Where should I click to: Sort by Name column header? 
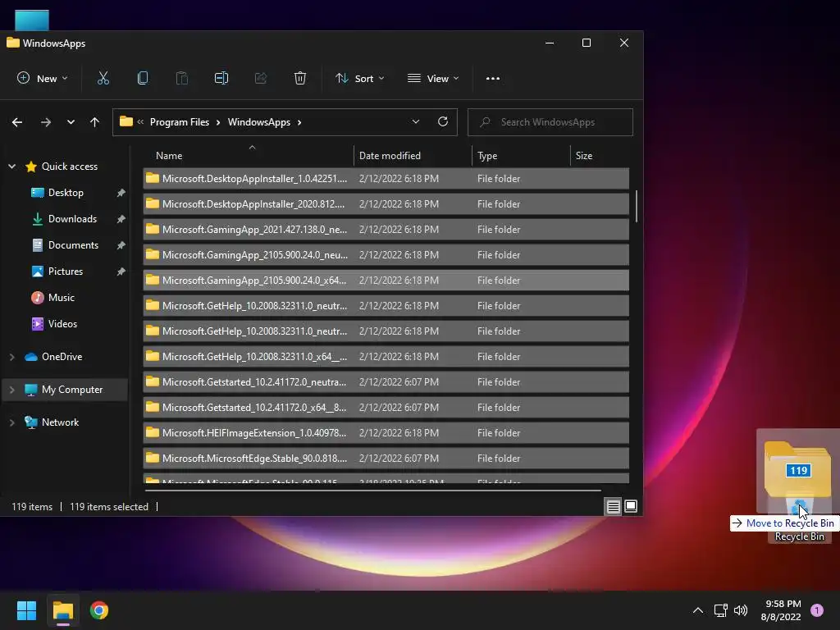click(x=248, y=155)
